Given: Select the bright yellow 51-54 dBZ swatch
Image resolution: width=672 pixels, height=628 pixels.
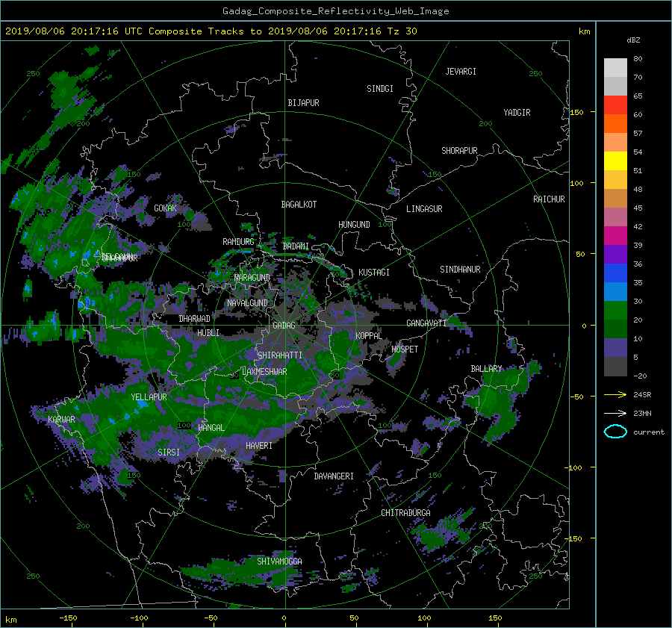Looking at the screenshot, I should pyautogui.click(x=615, y=161).
